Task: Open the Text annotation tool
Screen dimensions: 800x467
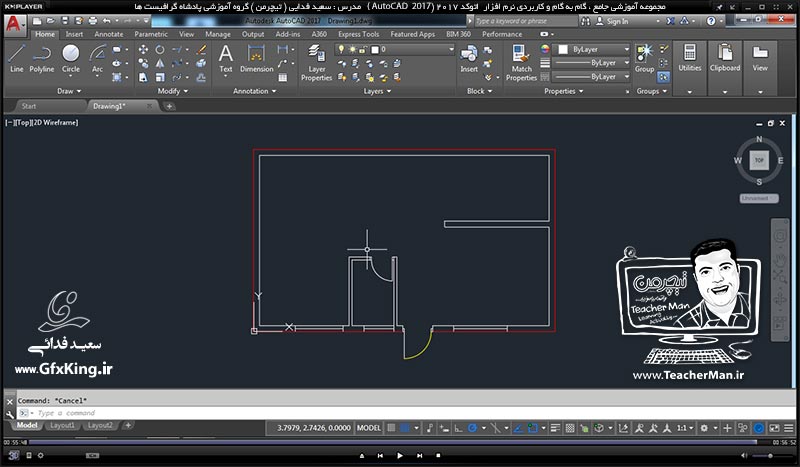Action: (x=226, y=58)
